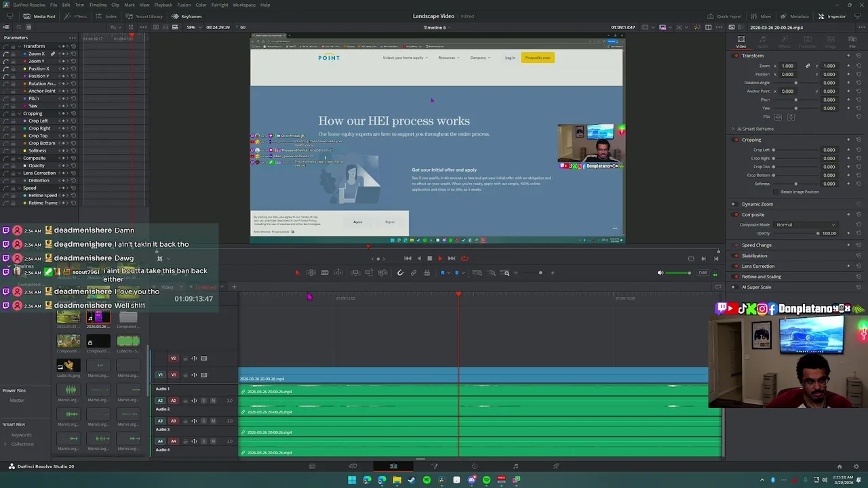Play in reverse

418,258
